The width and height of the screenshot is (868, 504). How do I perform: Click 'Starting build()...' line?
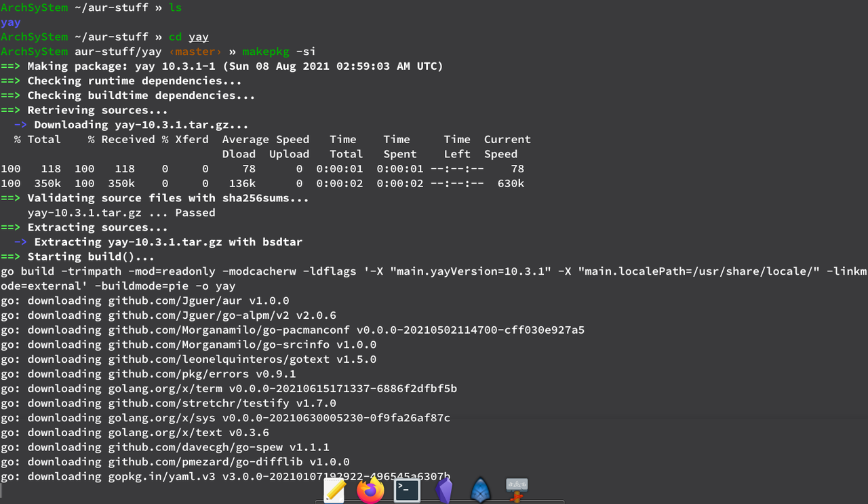click(x=77, y=257)
